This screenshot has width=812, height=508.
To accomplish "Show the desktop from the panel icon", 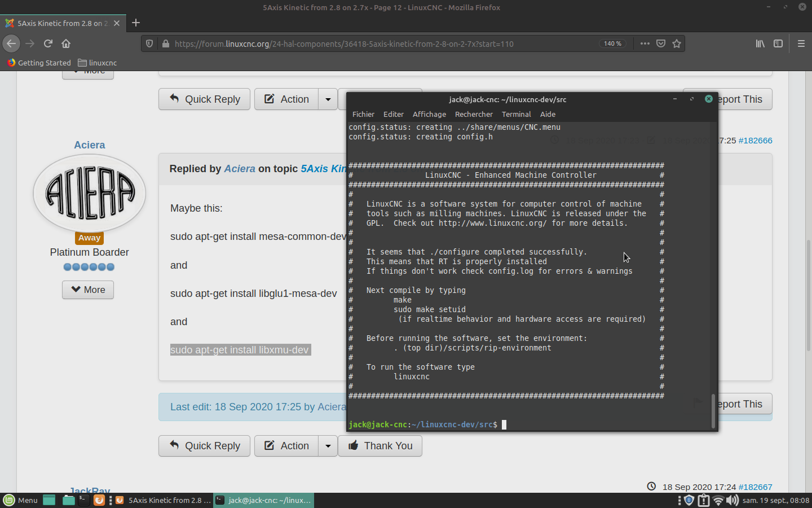I will click(49, 500).
